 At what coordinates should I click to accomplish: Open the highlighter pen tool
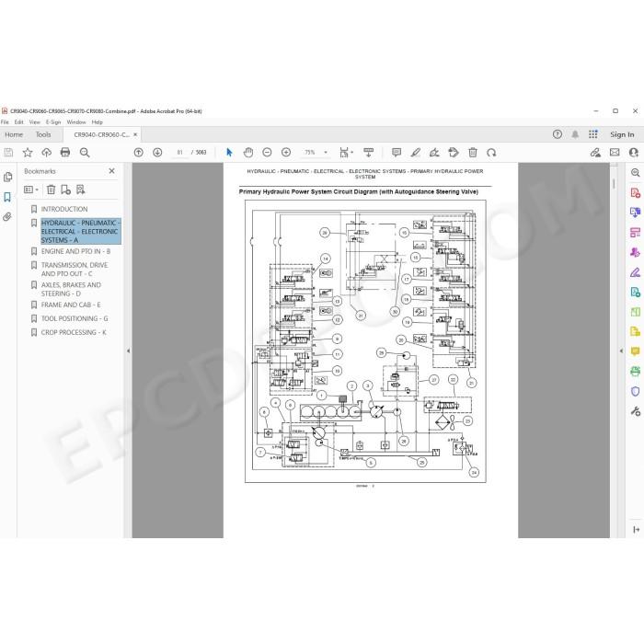pos(415,153)
